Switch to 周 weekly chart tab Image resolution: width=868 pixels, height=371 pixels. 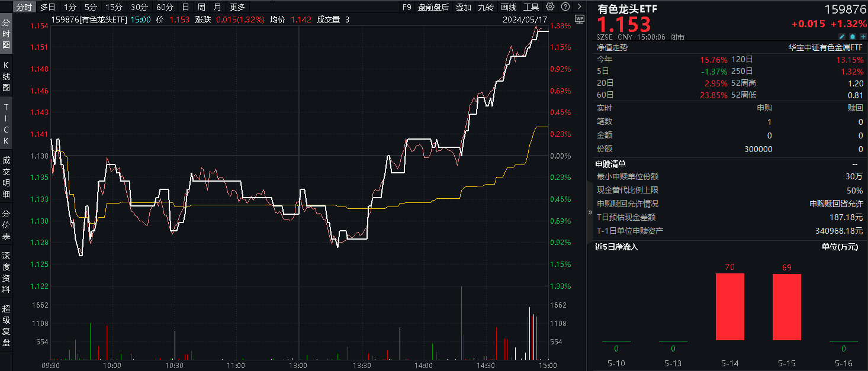[x=201, y=7]
